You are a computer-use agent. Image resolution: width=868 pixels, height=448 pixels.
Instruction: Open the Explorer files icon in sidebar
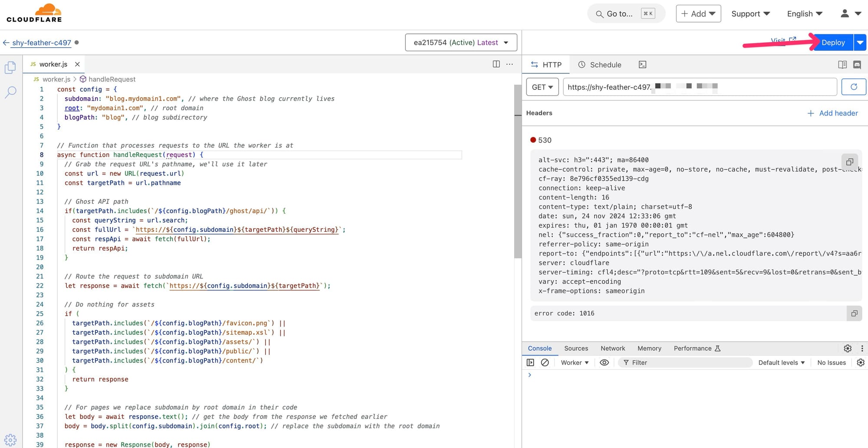click(x=10, y=67)
